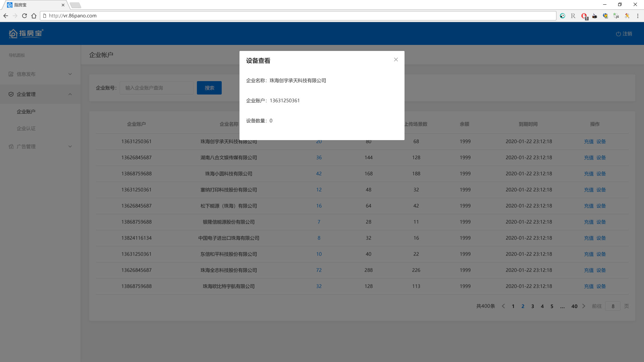Click the 注销 logout power icon
Image resolution: width=644 pixels, height=362 pixels.
pyautogui.click(x=618, y=34)
